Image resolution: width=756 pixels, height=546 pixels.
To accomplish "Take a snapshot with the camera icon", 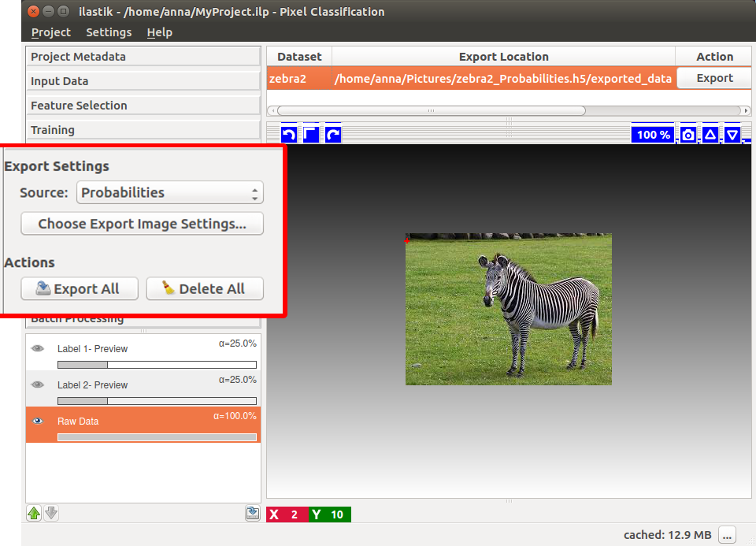I will (688, 135).
